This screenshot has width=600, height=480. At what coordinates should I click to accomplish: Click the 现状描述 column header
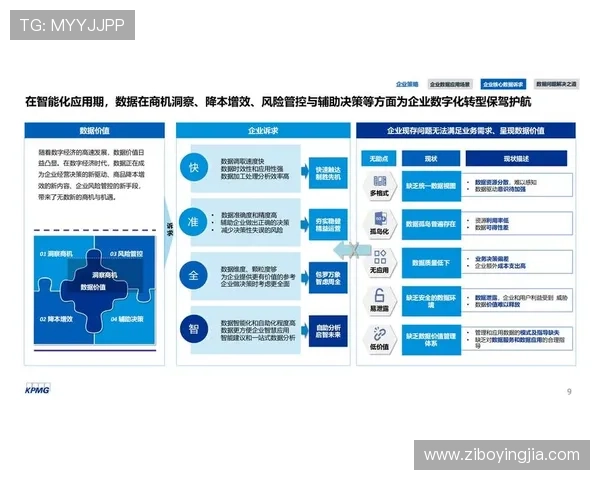pos(516,158)
